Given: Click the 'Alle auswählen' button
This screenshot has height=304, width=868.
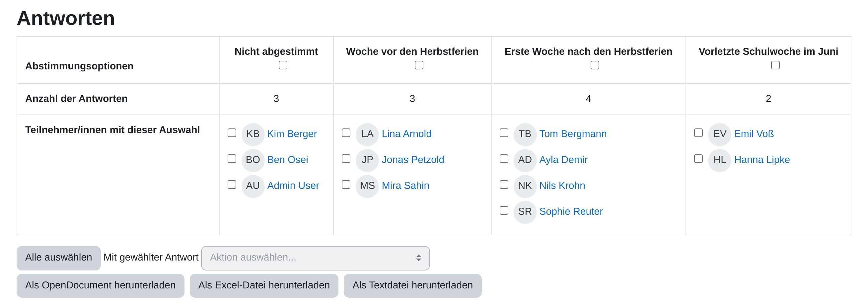Looking at the screenshot, I should 59,258.
